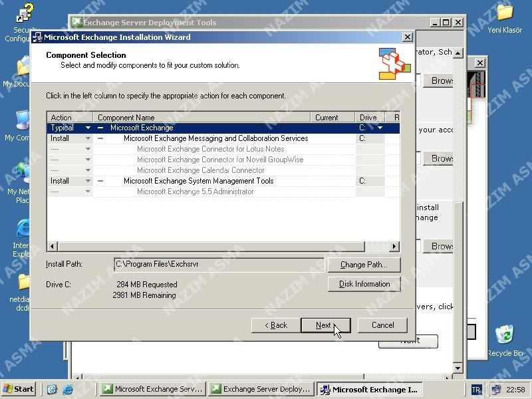This screenshot has height=399, width=532.
Task: Collapse Messaging and Collaboration Services node
Action: [100, 138]
